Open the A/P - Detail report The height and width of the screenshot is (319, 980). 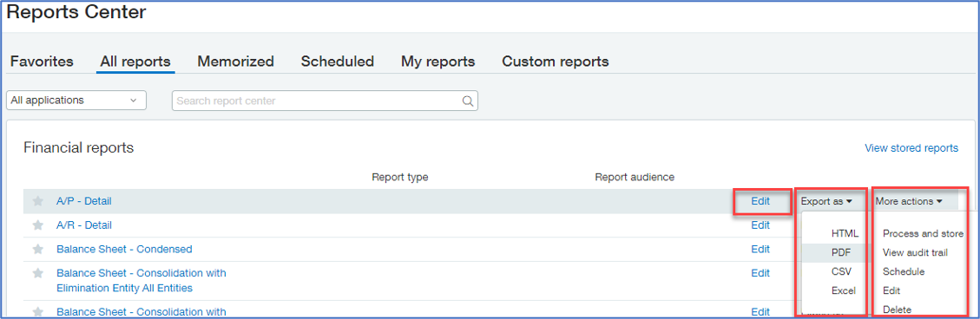click(x=83, y=201)
